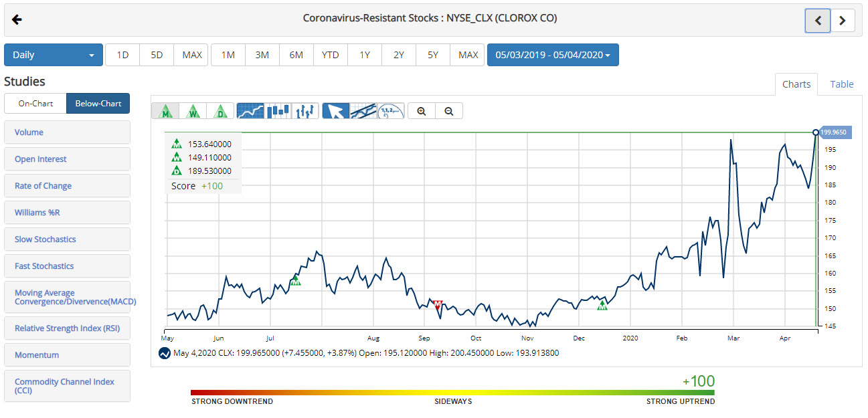
Task: Set chart range to 1Y
Action: click(365, 55)
